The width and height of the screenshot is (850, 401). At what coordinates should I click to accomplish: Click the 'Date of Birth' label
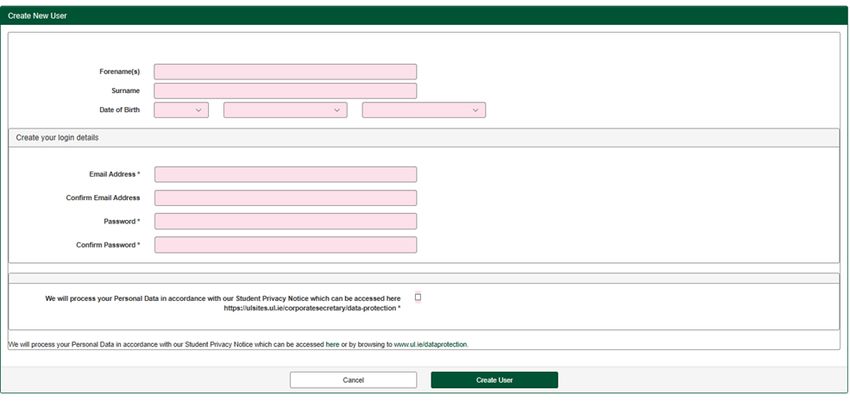(x=119, y=109)
